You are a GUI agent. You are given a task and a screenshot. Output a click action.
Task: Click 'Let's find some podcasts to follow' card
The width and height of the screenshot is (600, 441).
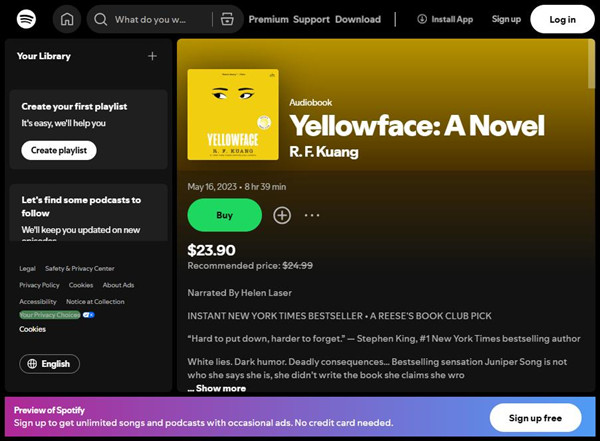click(88, 213)
